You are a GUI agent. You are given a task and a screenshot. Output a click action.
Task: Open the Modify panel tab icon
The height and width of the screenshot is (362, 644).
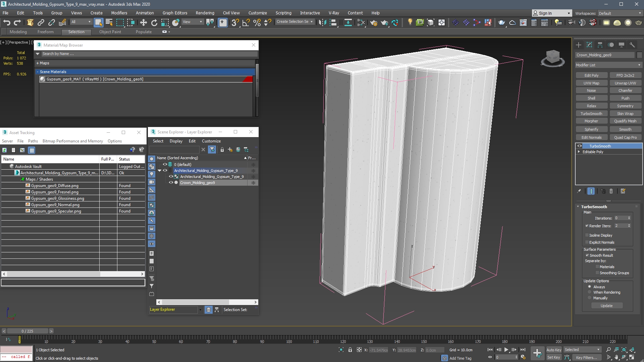[x=589, y=45]
